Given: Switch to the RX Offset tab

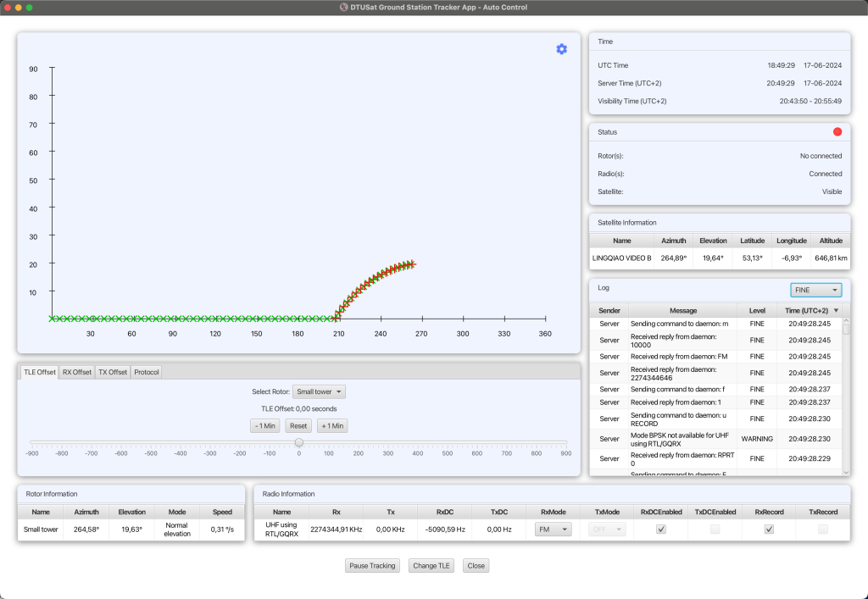Looking at the screenshot, I should 77,372.
